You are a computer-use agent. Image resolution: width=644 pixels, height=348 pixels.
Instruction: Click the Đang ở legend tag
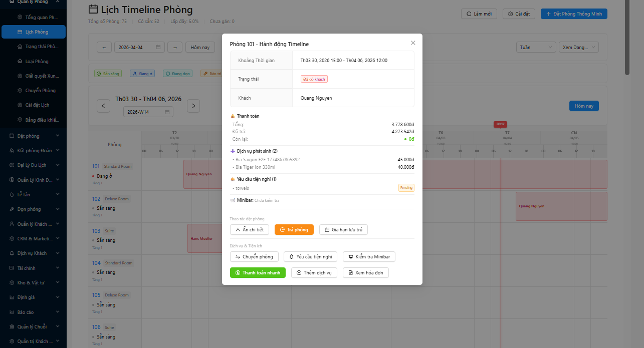tap(142, 74)
